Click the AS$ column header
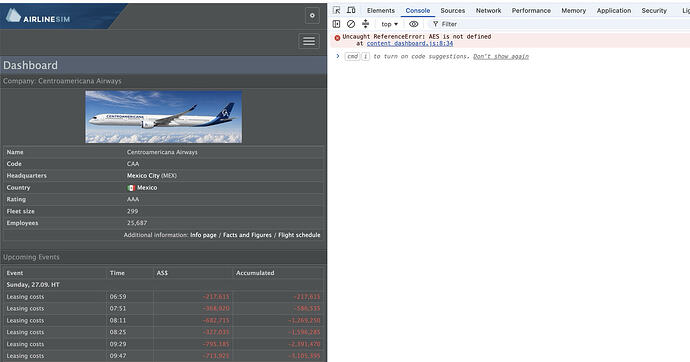This screenshot has width=690, height=362. 162,273
